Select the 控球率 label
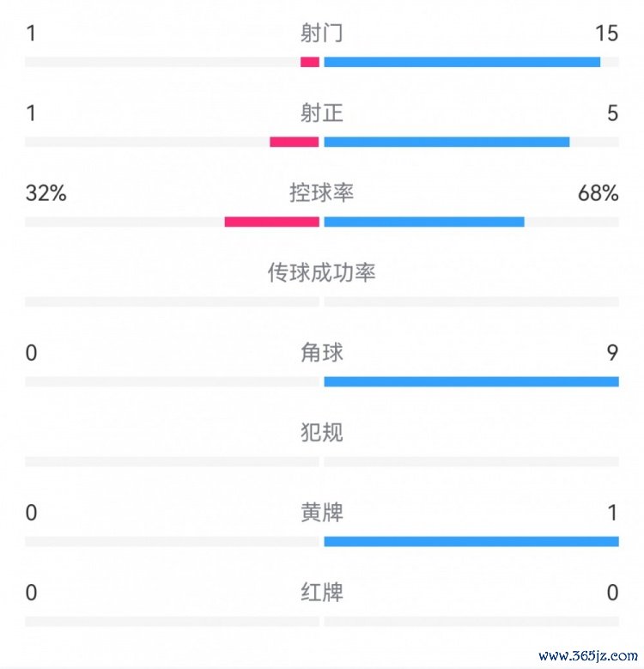Viewport: 644px width, 669px height. tap(322, 193)
